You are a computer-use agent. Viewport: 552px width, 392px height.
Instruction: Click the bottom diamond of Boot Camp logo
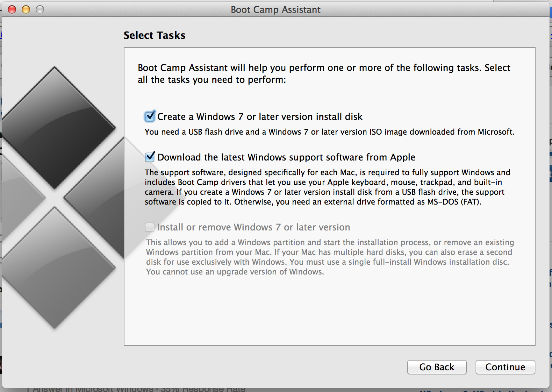tap(55, 268)
